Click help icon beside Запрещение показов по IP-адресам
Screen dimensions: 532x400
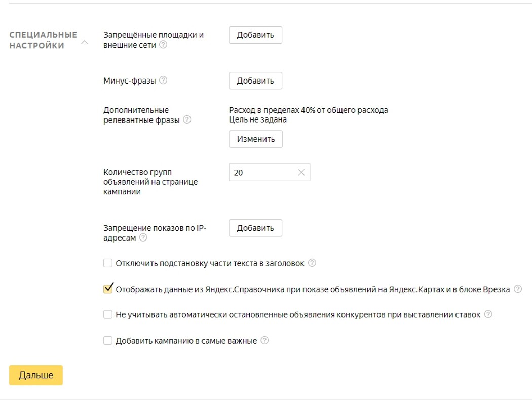coord(143,237)
